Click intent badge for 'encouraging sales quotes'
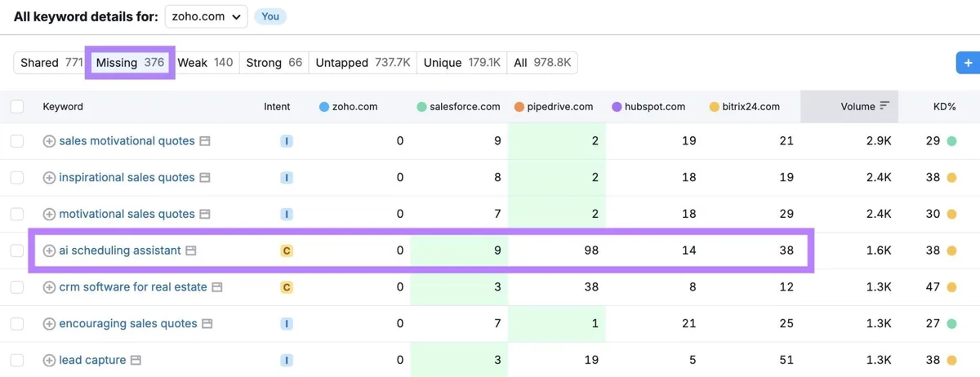 287,324
